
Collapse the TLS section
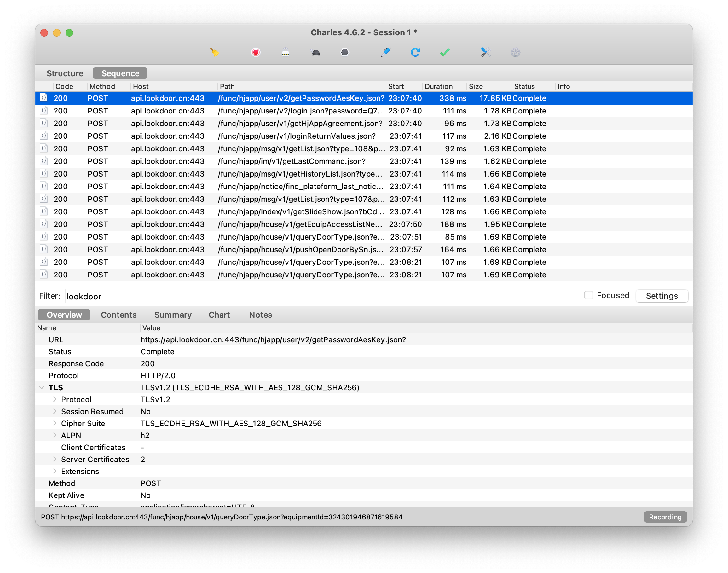click(x=42, y=388)
